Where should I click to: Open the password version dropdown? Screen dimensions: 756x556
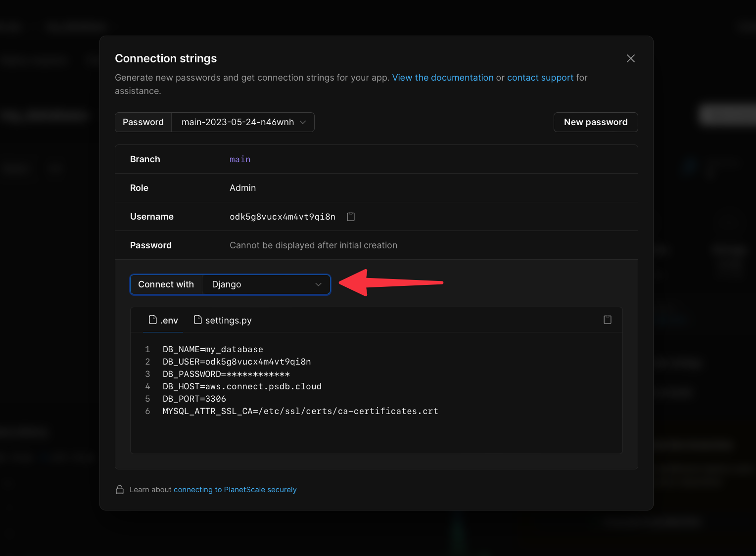point(243,122)
